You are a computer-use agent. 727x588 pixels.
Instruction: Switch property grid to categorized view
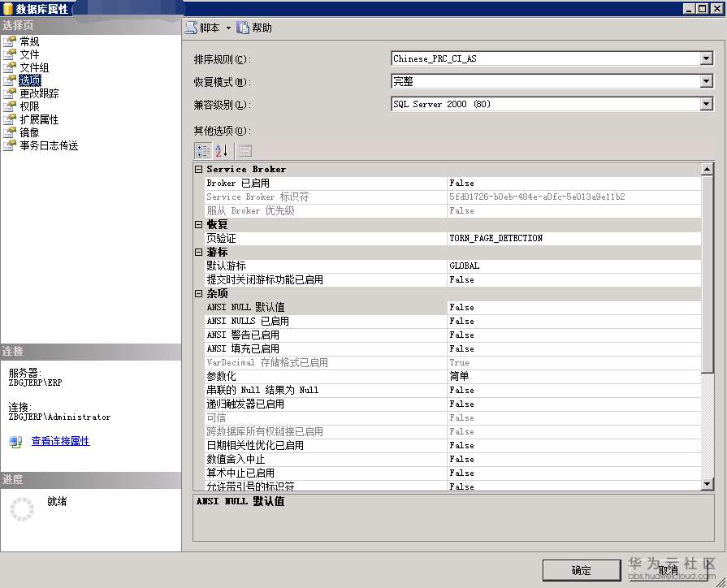(x=202, y=151)
